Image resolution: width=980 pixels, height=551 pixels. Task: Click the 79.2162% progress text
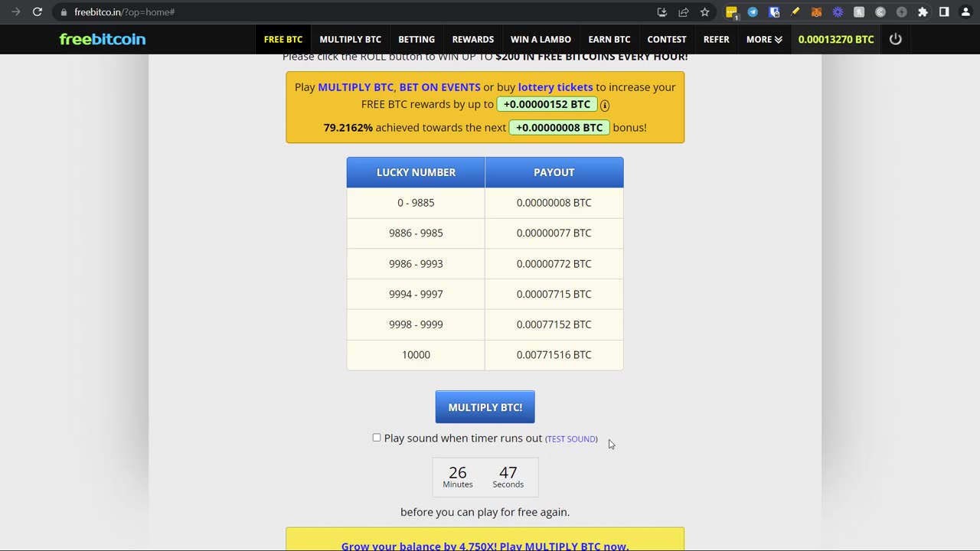pos(348,127)
